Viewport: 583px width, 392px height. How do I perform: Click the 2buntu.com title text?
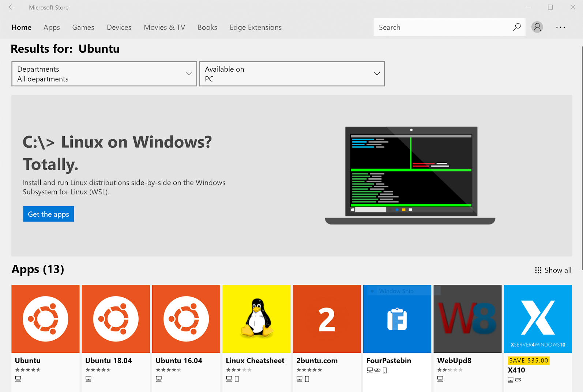coord(317,361)
